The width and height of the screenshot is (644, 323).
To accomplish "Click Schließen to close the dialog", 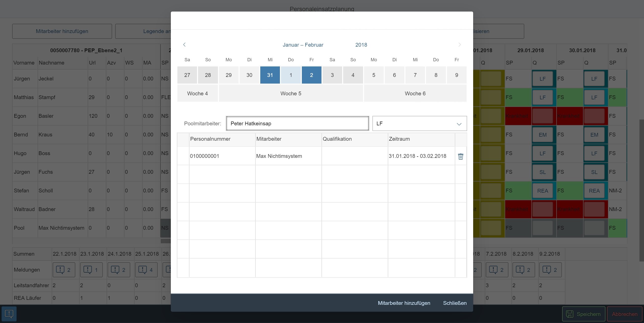I will [x=455, y=303].
